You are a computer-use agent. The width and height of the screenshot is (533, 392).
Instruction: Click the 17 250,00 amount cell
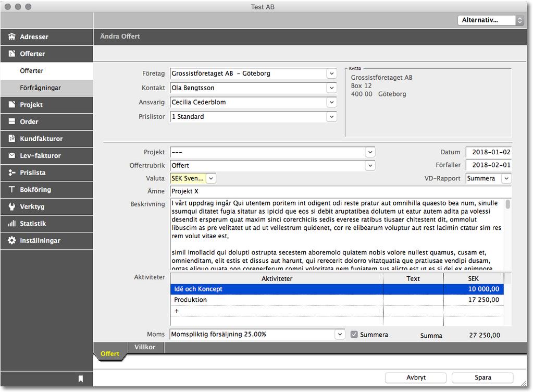[474, 300]
